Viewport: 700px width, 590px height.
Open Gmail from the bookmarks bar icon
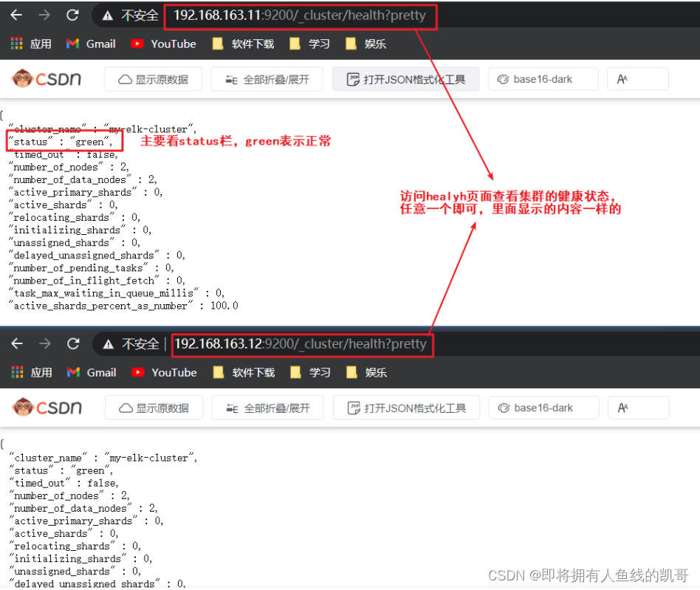click(x=90, y=44)
